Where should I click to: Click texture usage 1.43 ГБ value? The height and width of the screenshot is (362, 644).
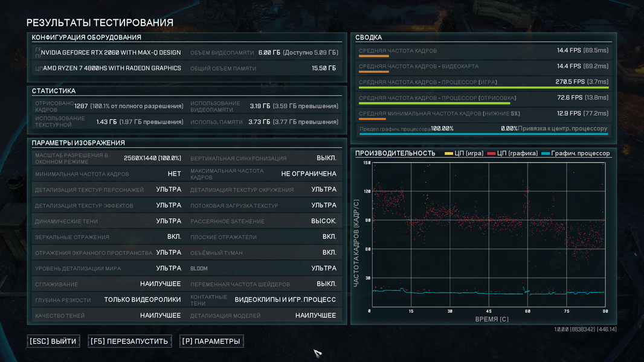point(106,122)
